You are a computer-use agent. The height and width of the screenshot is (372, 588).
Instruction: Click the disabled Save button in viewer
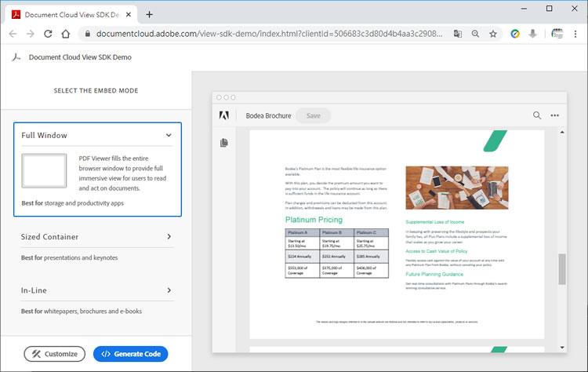(x=313, y=115)
